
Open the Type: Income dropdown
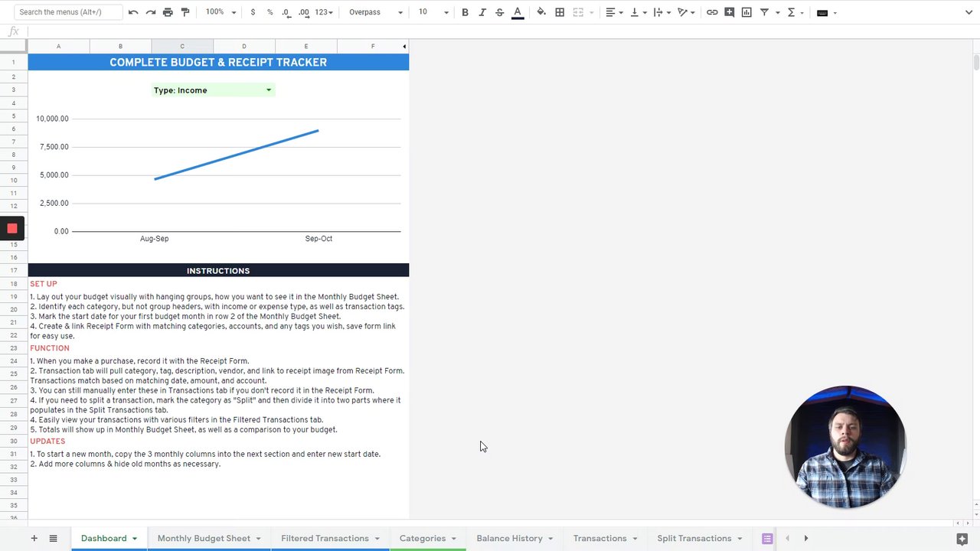(x=213, y=90)
